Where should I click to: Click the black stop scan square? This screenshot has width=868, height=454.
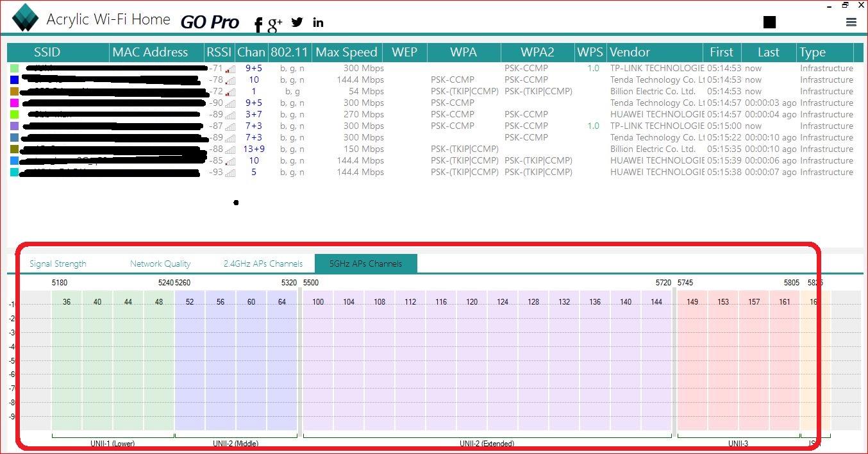tap(770, 22)
